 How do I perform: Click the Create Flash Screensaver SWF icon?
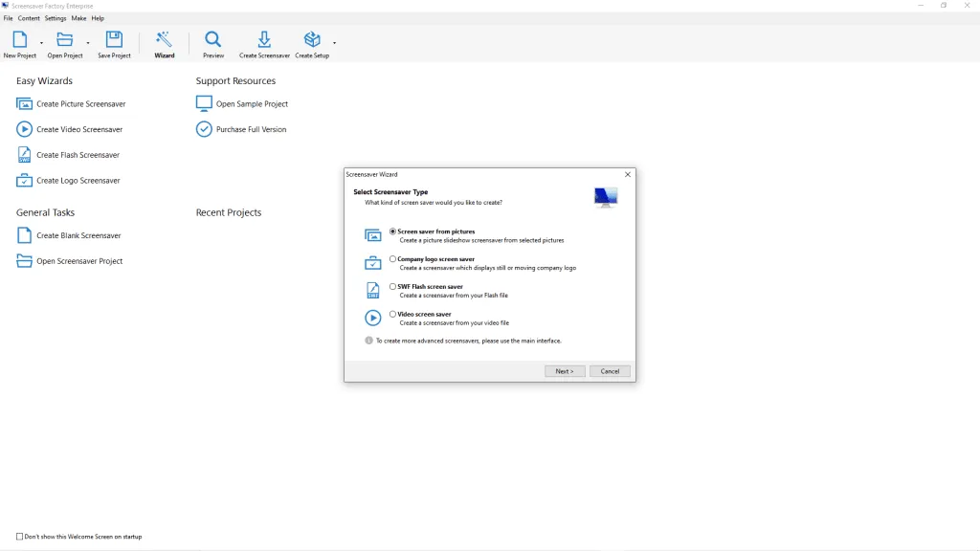click(x=24, y=155)
